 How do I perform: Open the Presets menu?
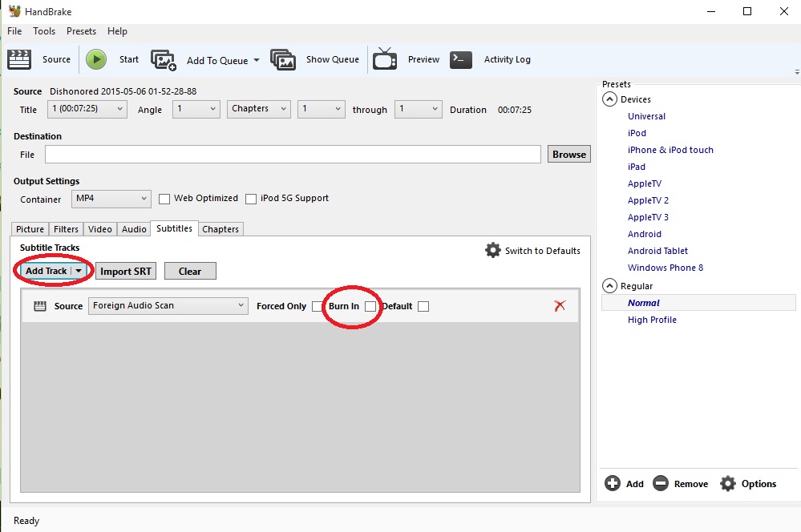point(81,31)
